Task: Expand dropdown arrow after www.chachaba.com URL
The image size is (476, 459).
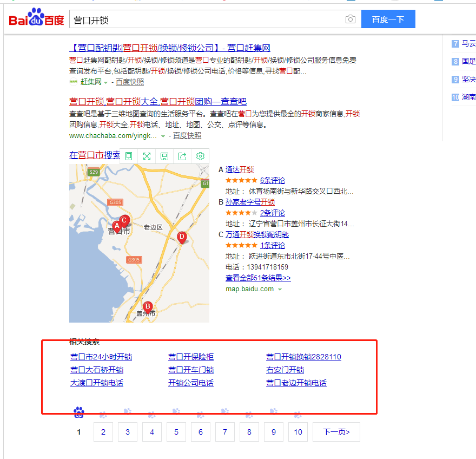Action: tap(163, 136)
